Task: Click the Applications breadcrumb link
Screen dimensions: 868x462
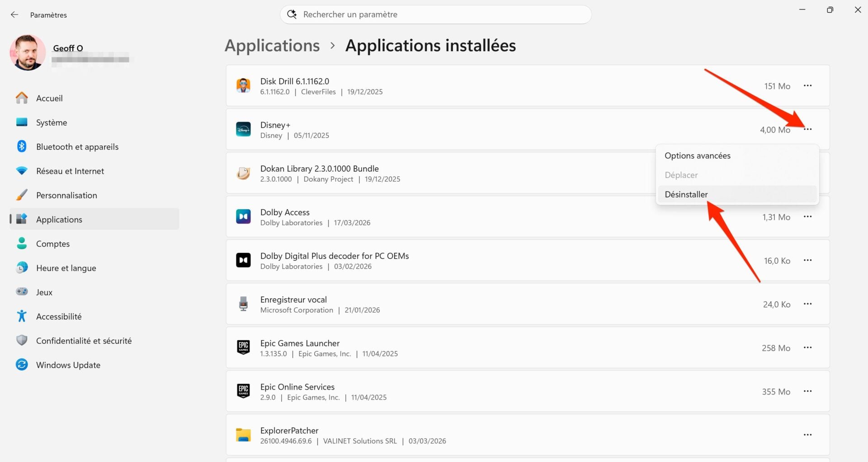Action: coord(272,45)
